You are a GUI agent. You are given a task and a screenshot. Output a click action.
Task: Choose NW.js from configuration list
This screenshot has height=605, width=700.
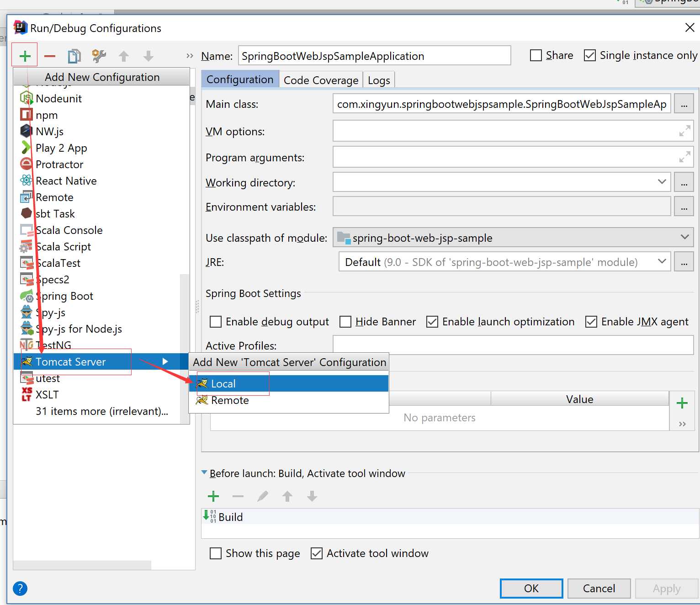[x=101, y=132]
